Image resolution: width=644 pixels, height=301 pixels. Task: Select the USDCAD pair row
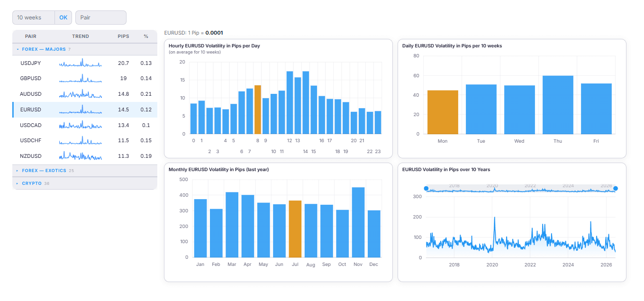(x=85, y=125)
